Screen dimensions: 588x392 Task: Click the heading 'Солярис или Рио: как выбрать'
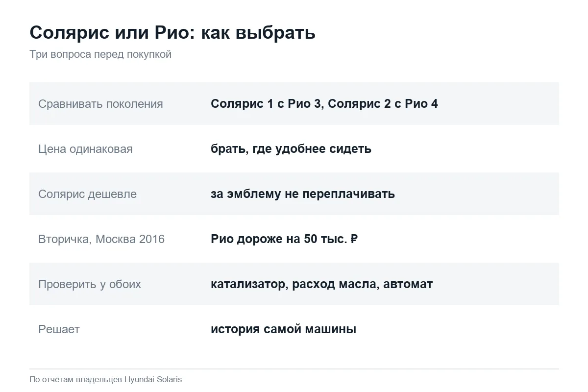click(x=172, y=33)
